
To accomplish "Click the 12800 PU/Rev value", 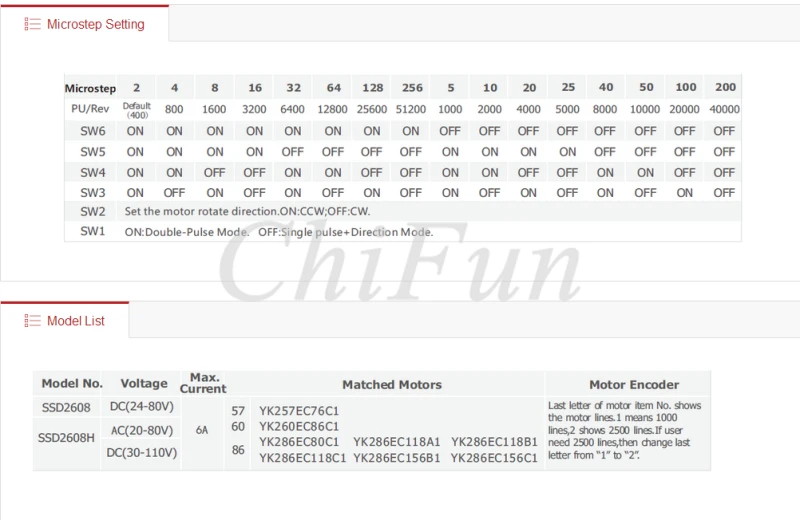I will tap(332, 109).
